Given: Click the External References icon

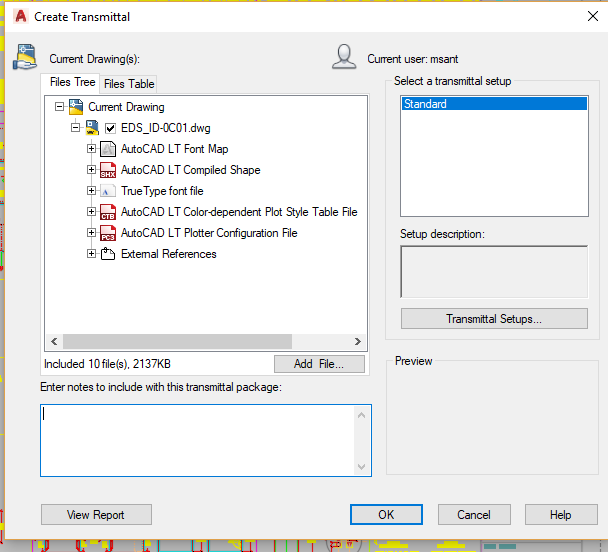Looking at the screenshot, I should coord(108,254).
